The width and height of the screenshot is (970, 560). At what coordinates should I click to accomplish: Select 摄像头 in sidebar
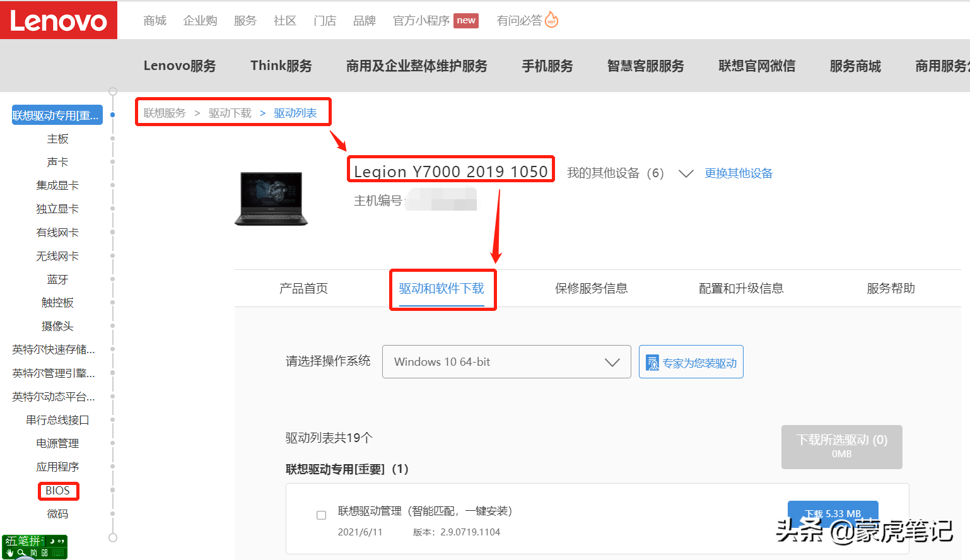pyautogui.click(x=57, y=326)
